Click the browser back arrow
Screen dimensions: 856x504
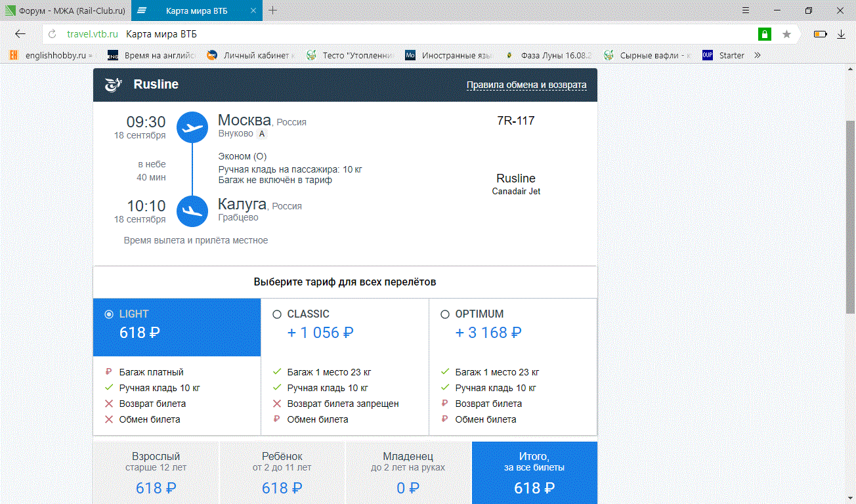coord(20,34)
